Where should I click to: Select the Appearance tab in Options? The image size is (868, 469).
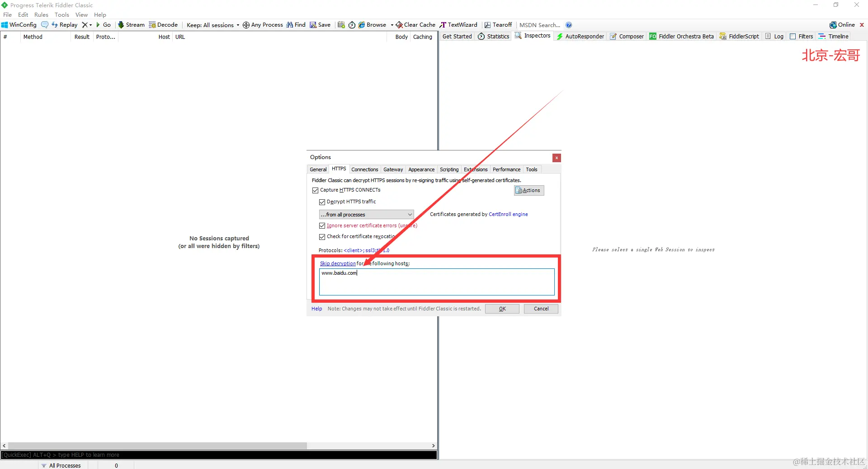pyautogui.click(x=421, y=169)
